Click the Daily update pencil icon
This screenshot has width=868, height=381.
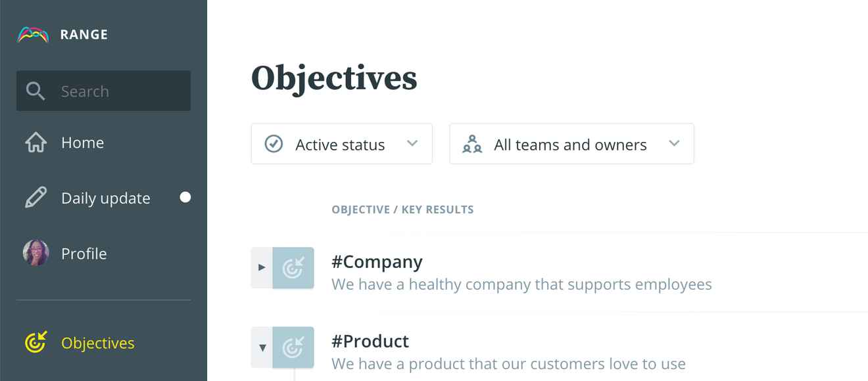click(x=36, y=198)
